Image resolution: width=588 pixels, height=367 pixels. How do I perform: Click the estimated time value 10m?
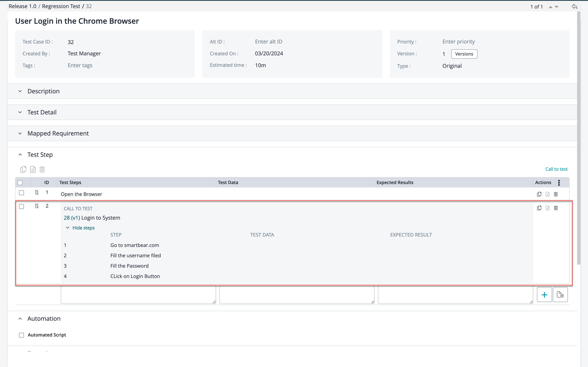pyautogui.click(x=260, y=65)
